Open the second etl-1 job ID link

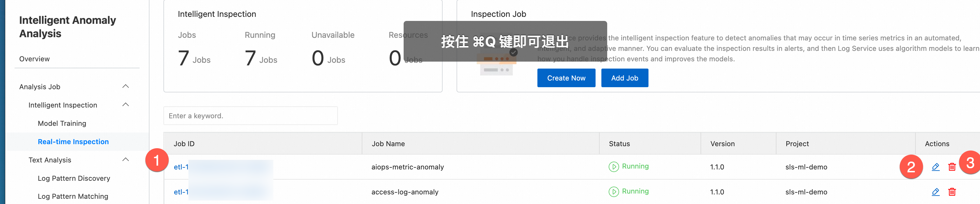[181, 192]
